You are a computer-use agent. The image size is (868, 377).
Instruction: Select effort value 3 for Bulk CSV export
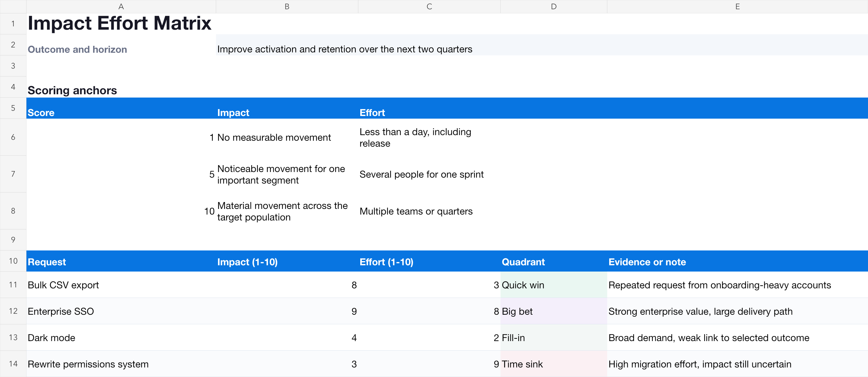tap(429, 285)
